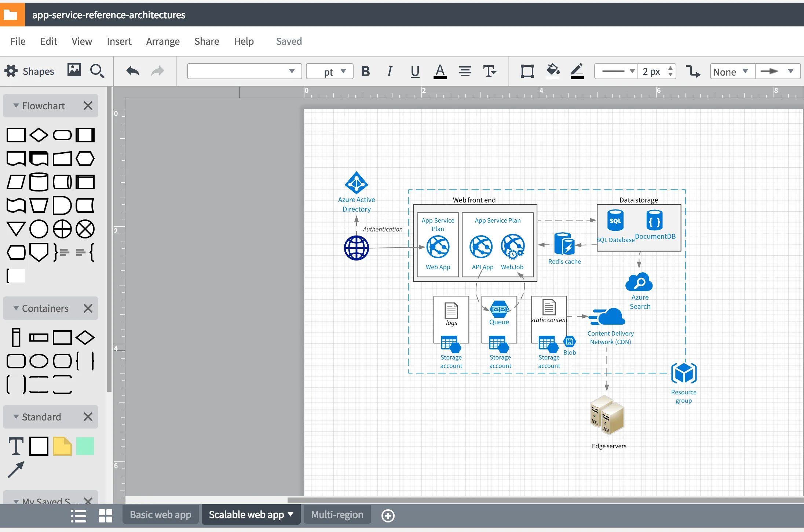Switch to the grid page view icon
This screenshot has height=532, width=804.
tap(106, 515)
